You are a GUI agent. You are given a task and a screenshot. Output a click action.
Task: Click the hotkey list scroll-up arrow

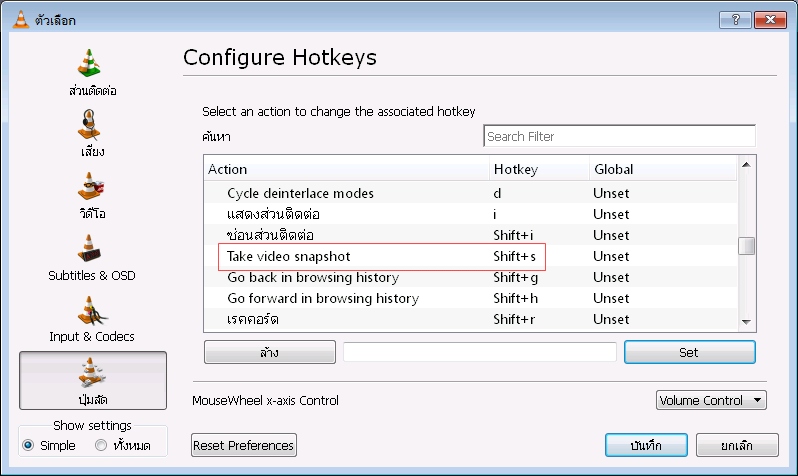click(746, 164)
